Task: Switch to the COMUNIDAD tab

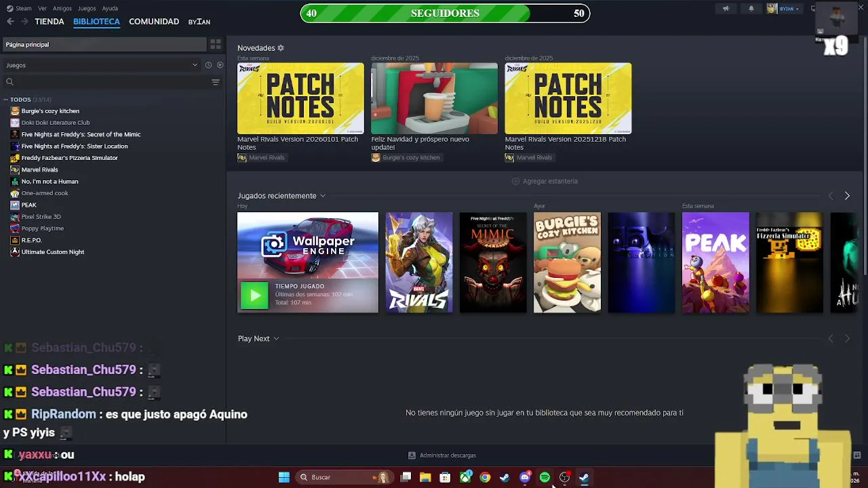Action: pos(154,22)
